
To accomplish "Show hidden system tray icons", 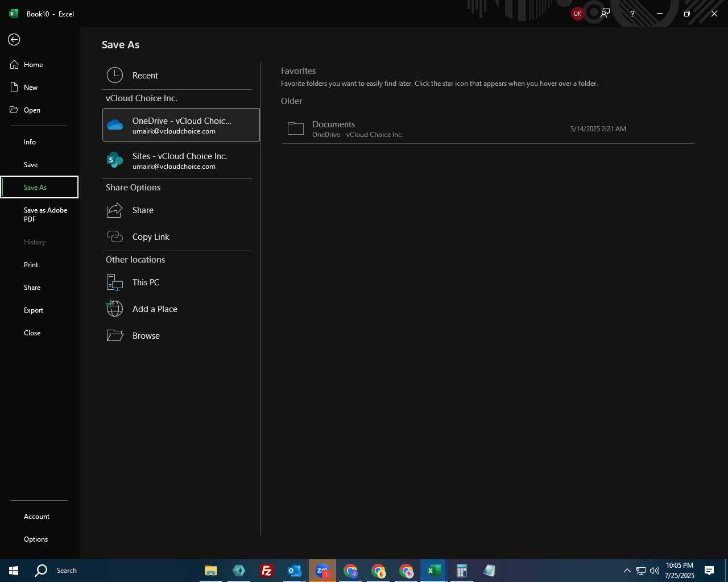I will [627, 571].
